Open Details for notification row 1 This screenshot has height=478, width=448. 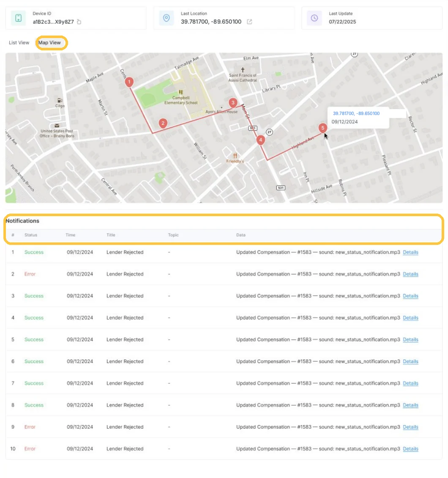click(410, 252)
